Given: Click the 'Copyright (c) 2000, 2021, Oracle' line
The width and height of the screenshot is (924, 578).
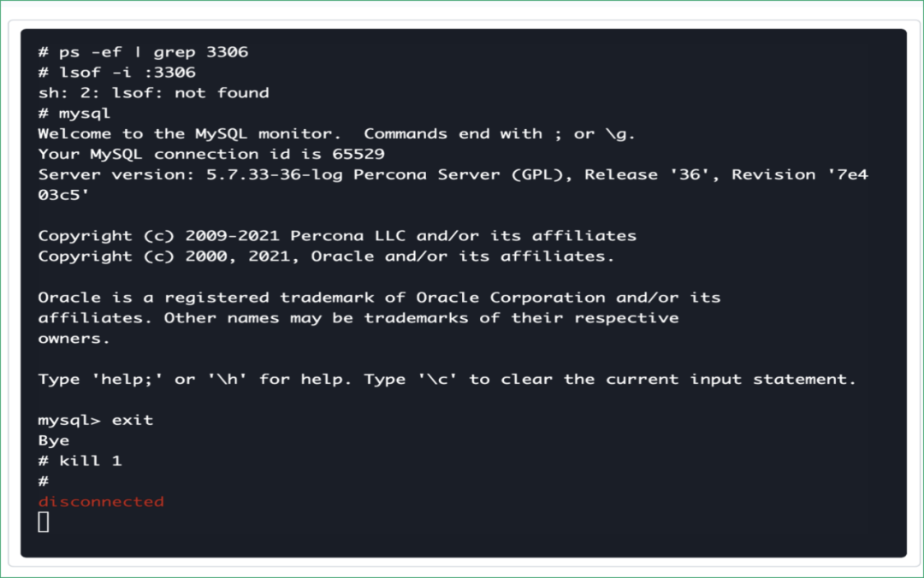Looking at the screenshot, I should coord(326,257).
